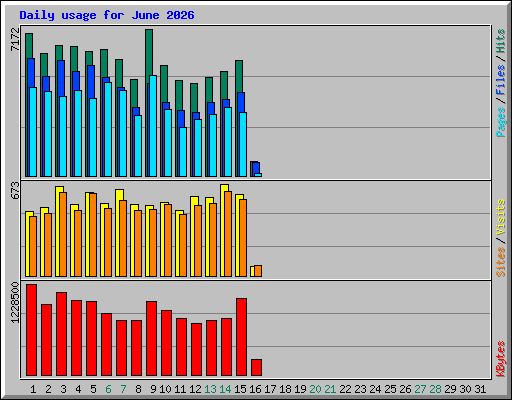Click the red KBytes bar for day 9
512x400 pixels.
[151, 338]
